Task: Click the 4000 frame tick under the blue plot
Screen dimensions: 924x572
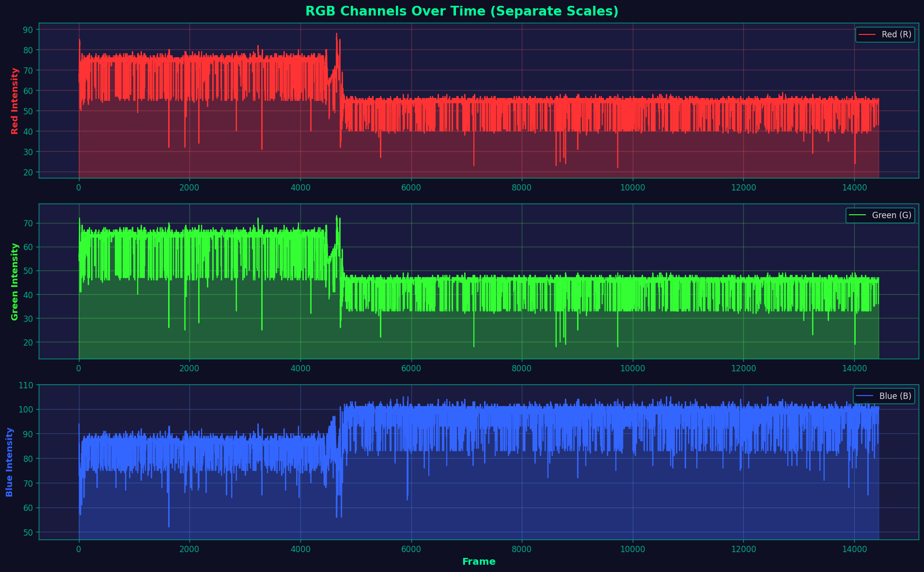Action: 300,549
